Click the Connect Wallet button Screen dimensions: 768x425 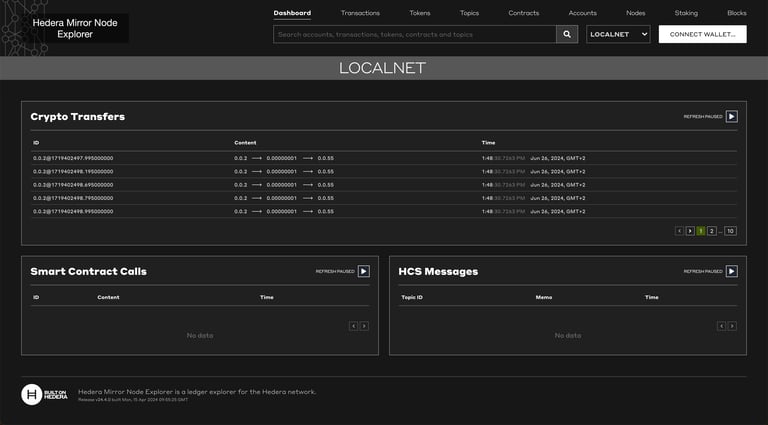tap(702, 34)
